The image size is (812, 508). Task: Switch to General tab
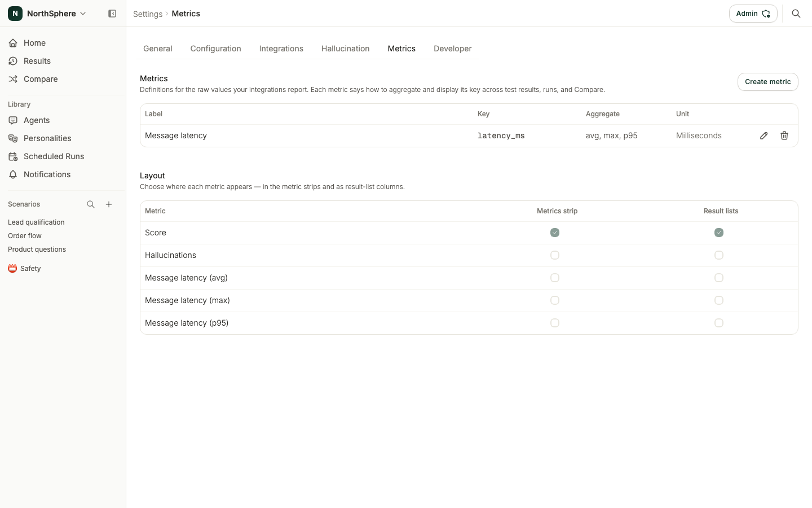point(158,49)
